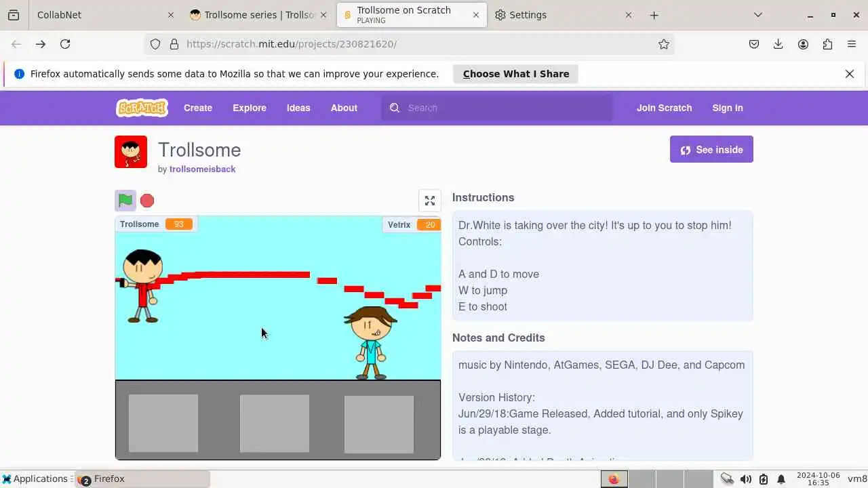The height and width of the screenshot is (488, 868).
Task: Open the Save to Pocket icon
Action: pyautogui.click(x=754, y=44)
